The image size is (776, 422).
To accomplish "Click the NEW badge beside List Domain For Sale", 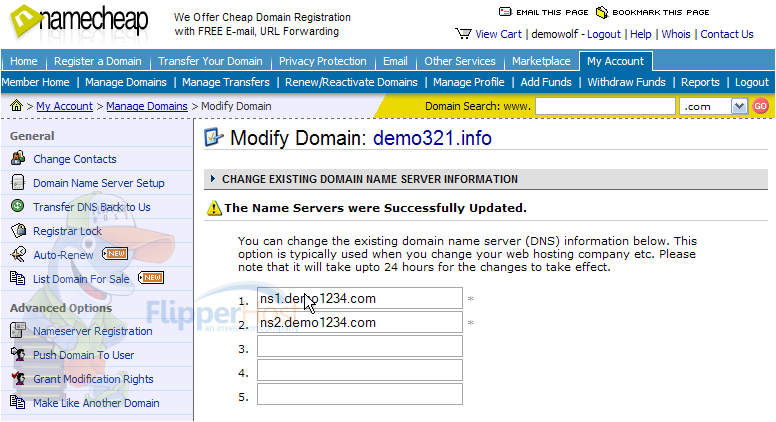I will [151, 278].
